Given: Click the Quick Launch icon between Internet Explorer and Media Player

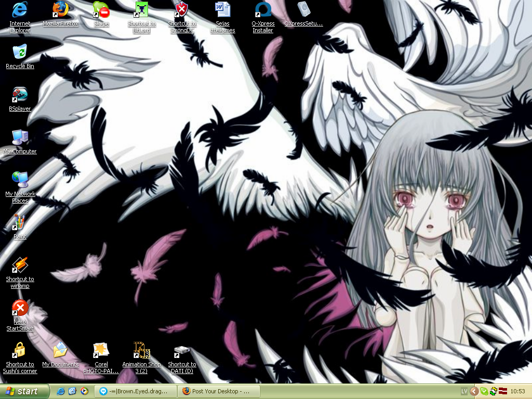Looking at the screenshot, I should [x=72, y=391].
